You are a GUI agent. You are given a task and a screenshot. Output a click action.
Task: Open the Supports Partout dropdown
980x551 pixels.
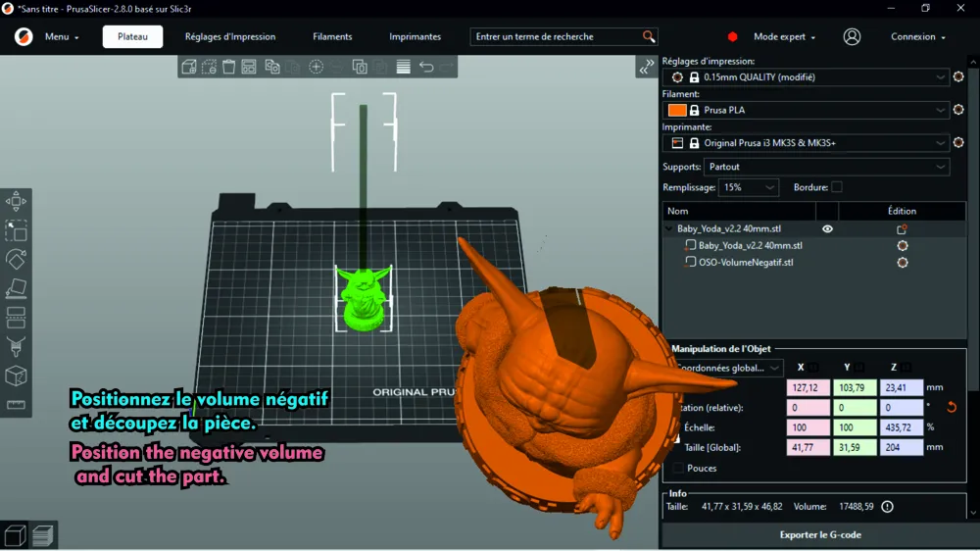(826, 167)
